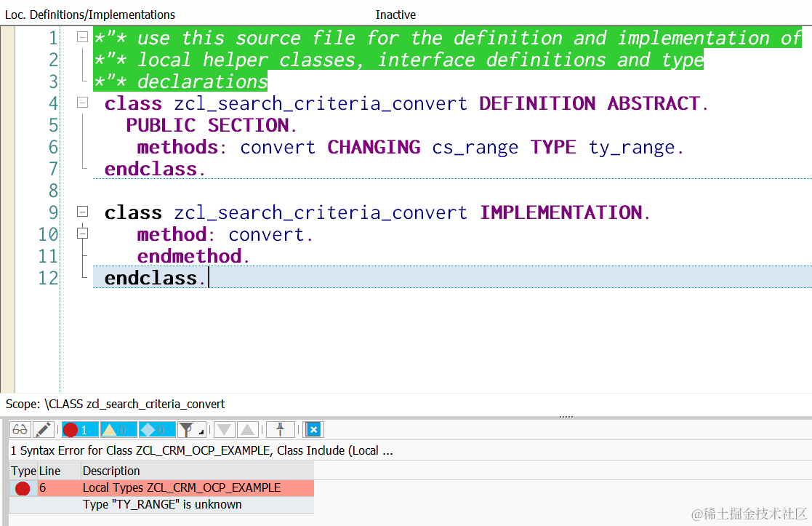The width and height of the screenshot is (812, 526).
Task: Click 'IMPLEMENTATION' keyword in line 9
Action: 560,213
